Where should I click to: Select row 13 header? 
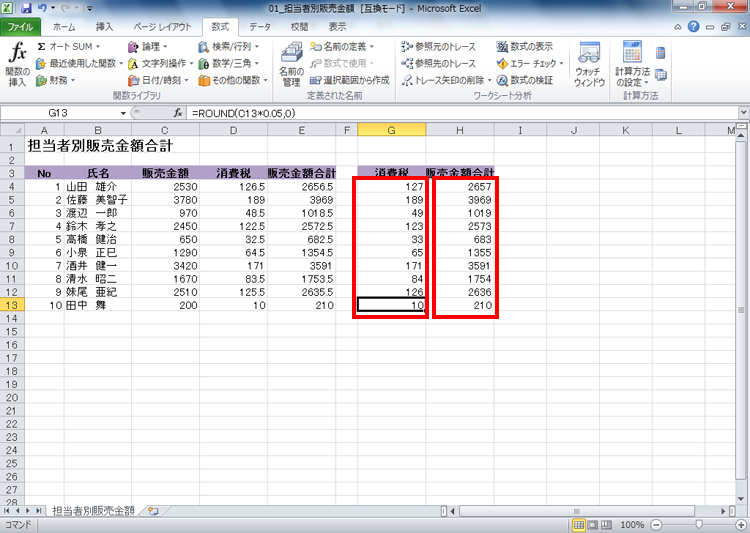(x=12, y=305)
